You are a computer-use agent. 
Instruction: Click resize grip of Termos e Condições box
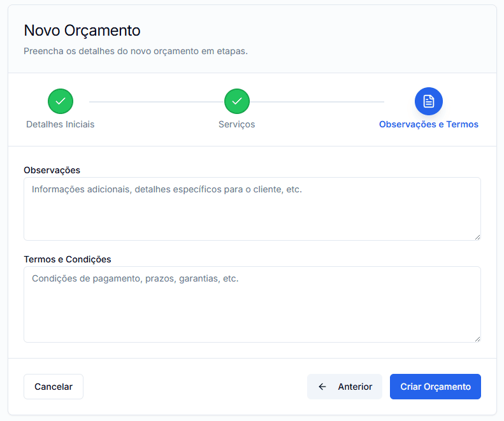(x=477, y=338)
